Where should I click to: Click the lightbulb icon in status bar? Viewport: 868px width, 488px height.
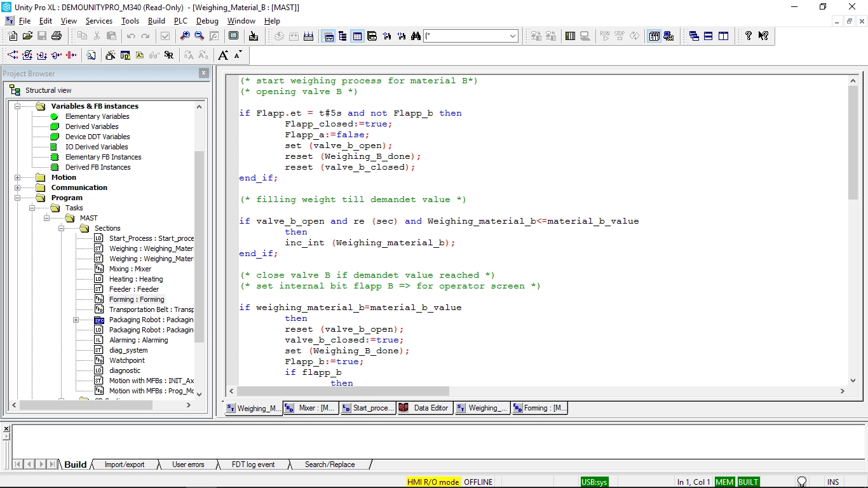(802, 482)
